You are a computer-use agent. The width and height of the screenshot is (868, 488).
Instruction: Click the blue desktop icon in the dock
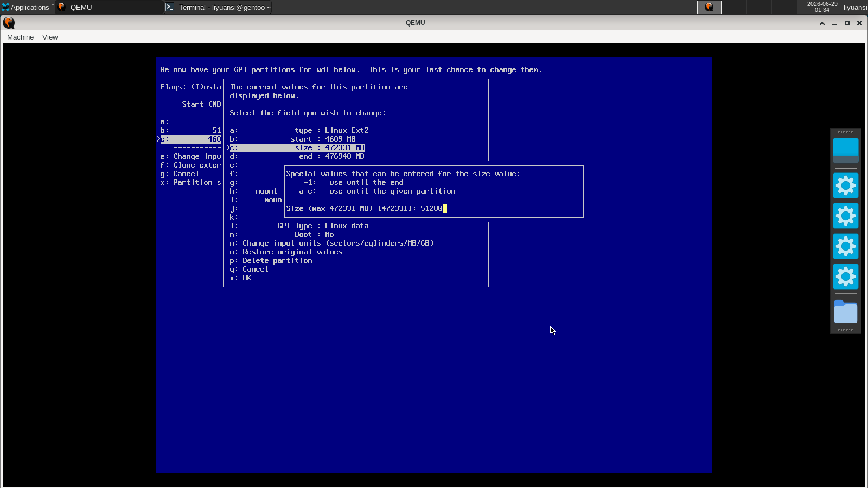pyautogui.click(x=846, y=150)
